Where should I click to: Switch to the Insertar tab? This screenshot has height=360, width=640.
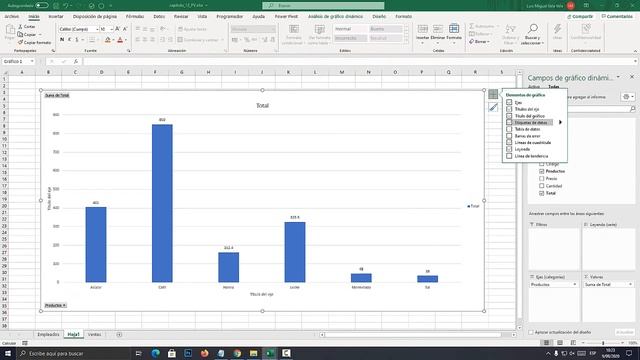pos(56,16)
